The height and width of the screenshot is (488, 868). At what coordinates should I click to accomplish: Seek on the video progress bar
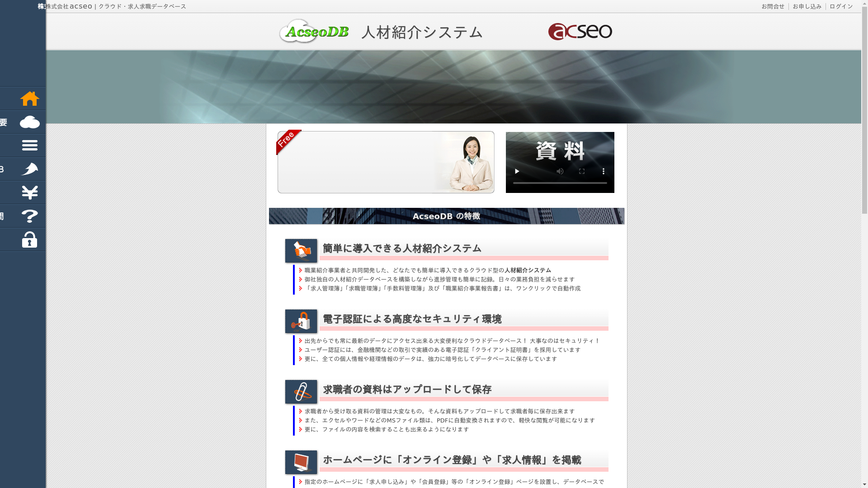[560, 183]
